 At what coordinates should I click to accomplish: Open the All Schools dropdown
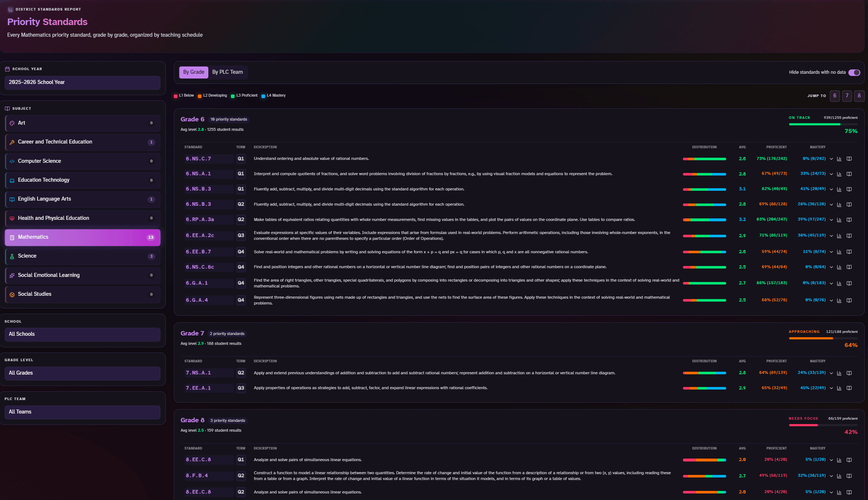click(x=83, y=334)
